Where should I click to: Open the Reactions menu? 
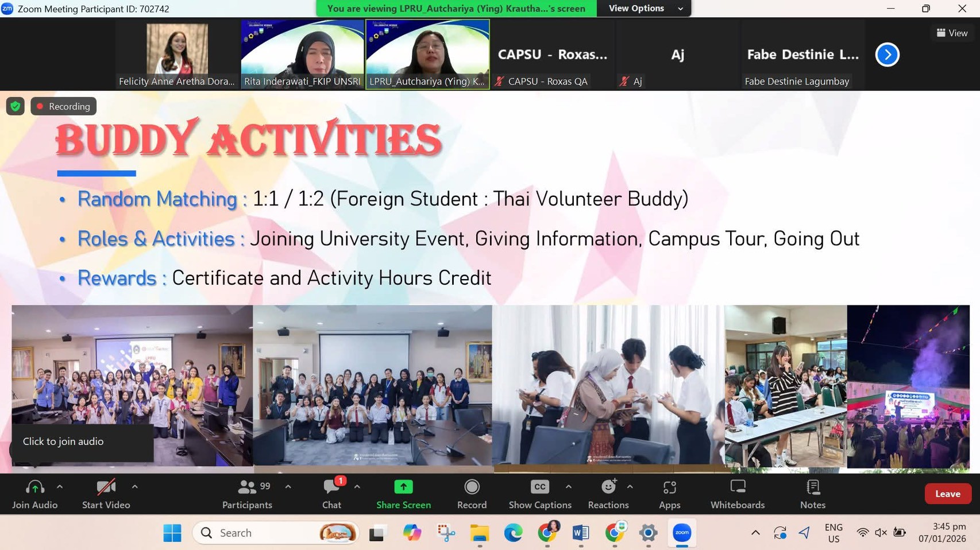[x=608, y=494]
